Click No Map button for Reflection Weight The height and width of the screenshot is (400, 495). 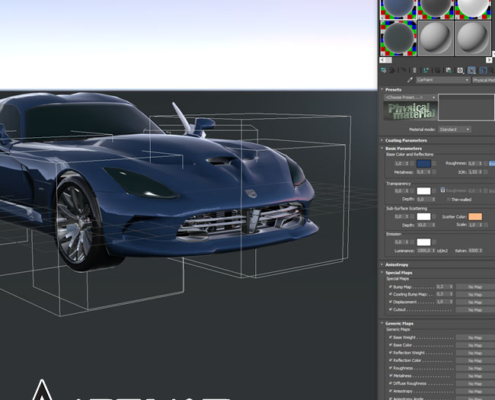click(475, 353)
